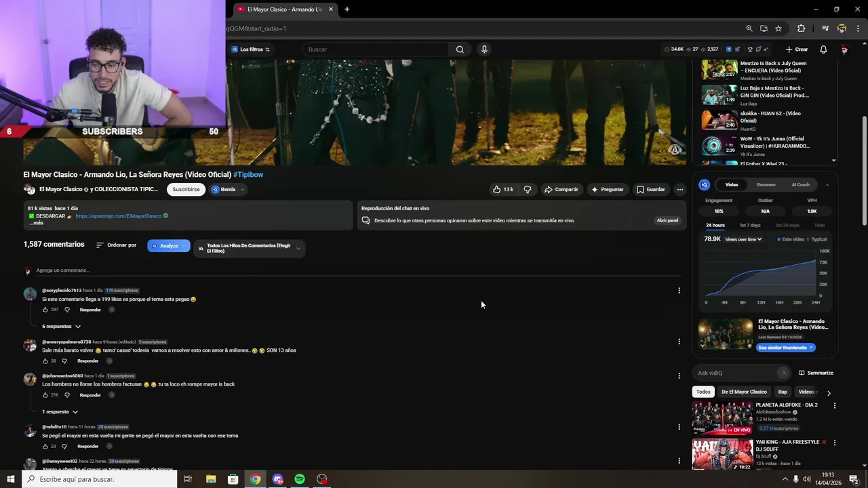Screen dimensions: 868x488
Task: Open the aparataje.com/ElMayorClasico link
Action: (x=118, y=216)
